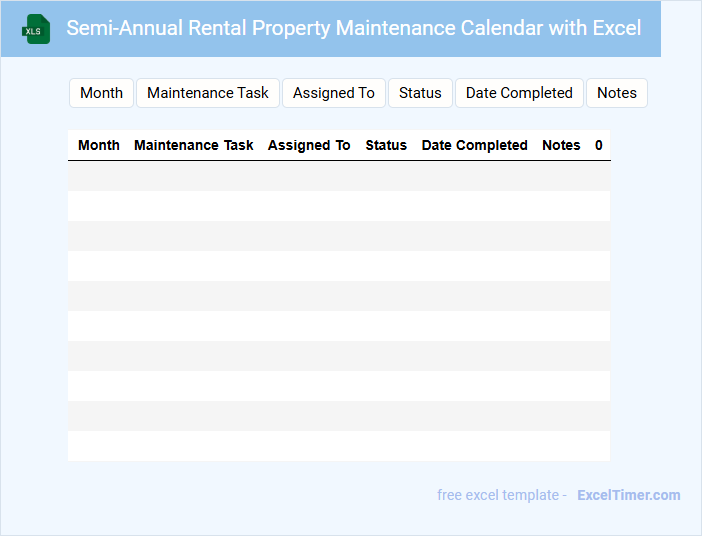Select the Assigned To table column header
This screenshot has height=536, width=702.
coord(309,145)
